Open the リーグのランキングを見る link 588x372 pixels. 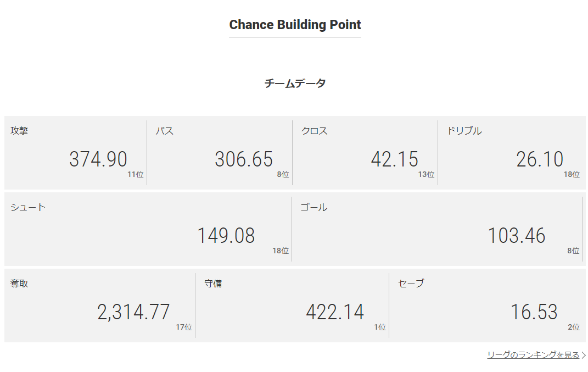[533, 355]
